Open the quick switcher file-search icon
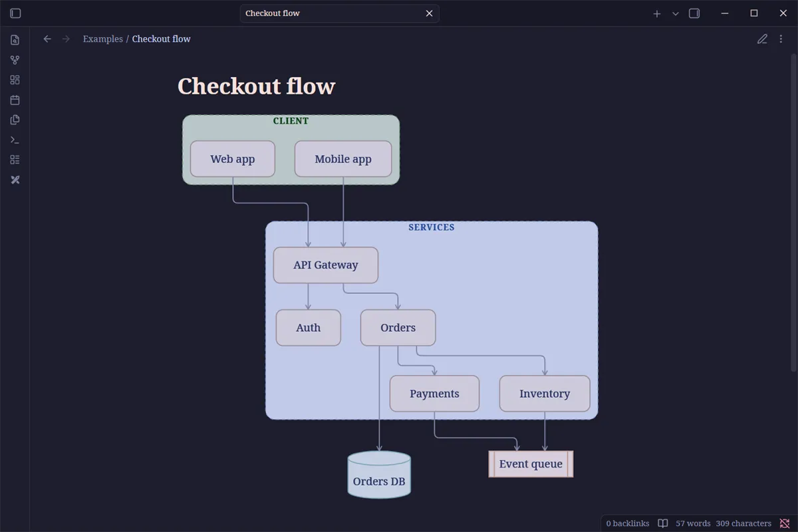 [15, 40]
